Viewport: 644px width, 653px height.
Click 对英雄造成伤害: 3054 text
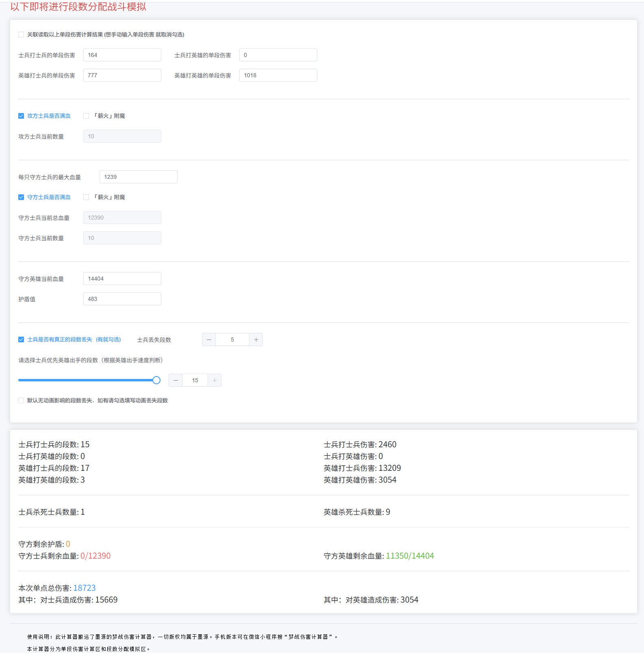[x=382, y=600]
